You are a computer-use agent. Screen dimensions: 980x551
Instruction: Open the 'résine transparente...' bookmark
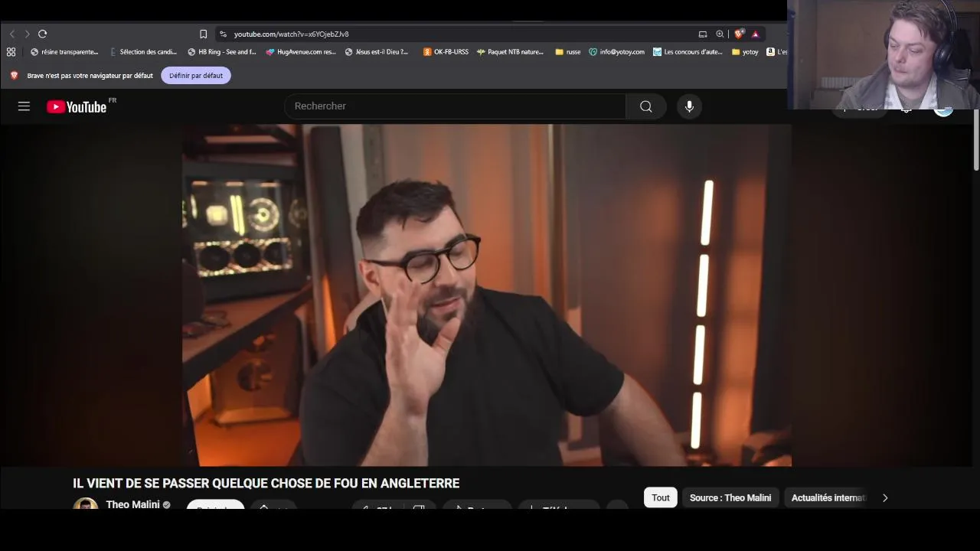[x=64, y=52]
